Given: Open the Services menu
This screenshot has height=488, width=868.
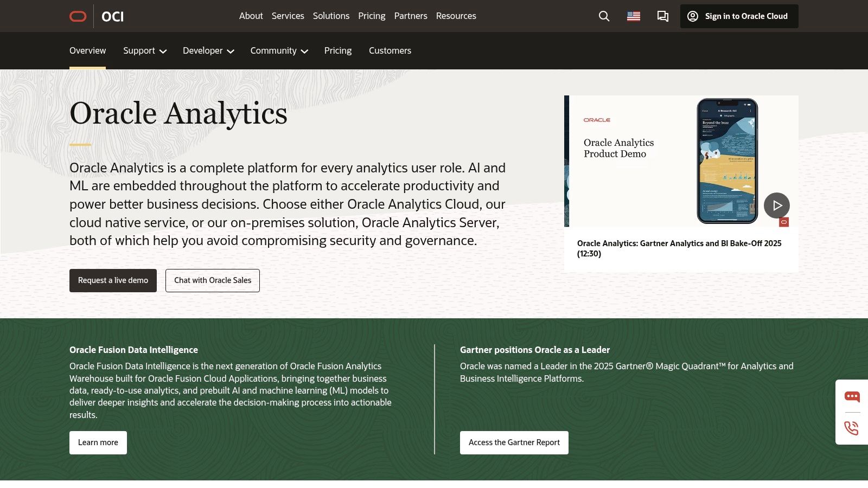Looking at the screenshot, I should (288, 16).
